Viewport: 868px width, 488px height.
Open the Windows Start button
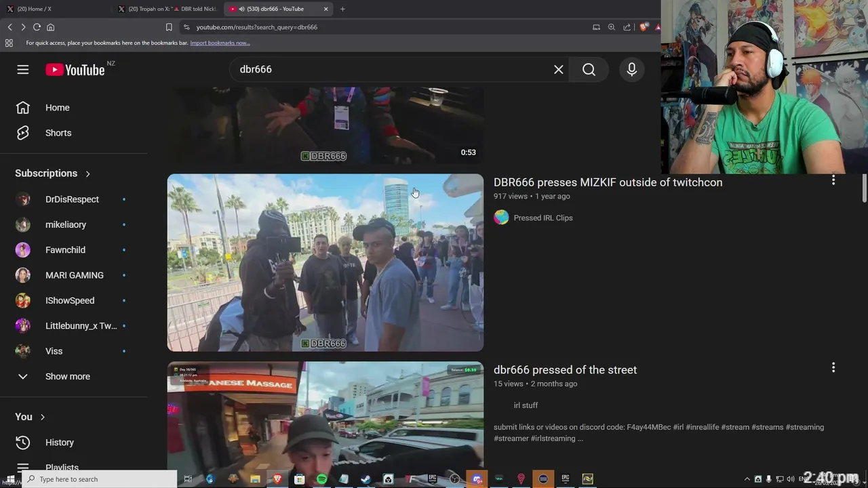[10, 479]
